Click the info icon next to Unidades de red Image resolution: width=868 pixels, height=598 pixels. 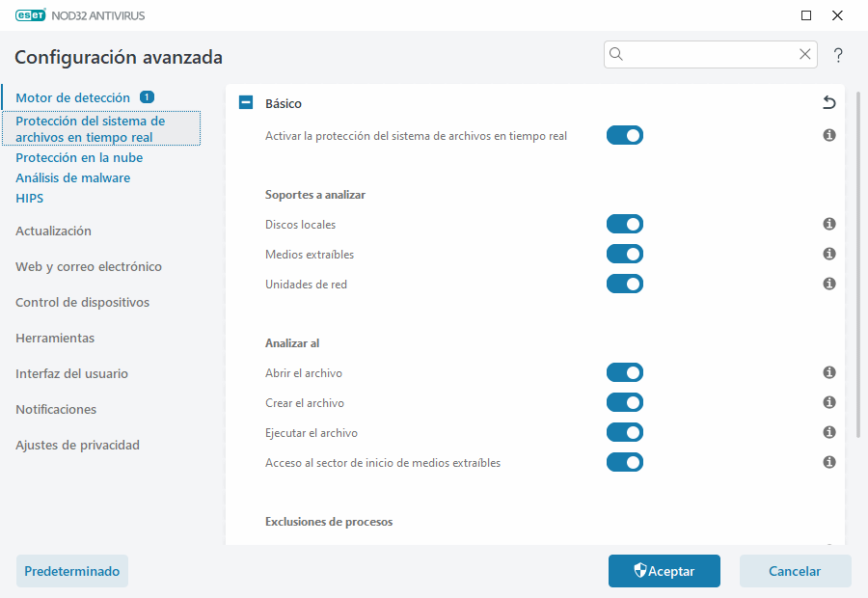(x=828, y=284)
